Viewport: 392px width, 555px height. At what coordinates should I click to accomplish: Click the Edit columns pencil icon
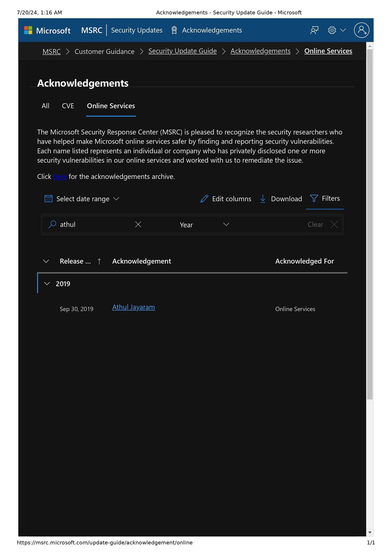point(204,198)
